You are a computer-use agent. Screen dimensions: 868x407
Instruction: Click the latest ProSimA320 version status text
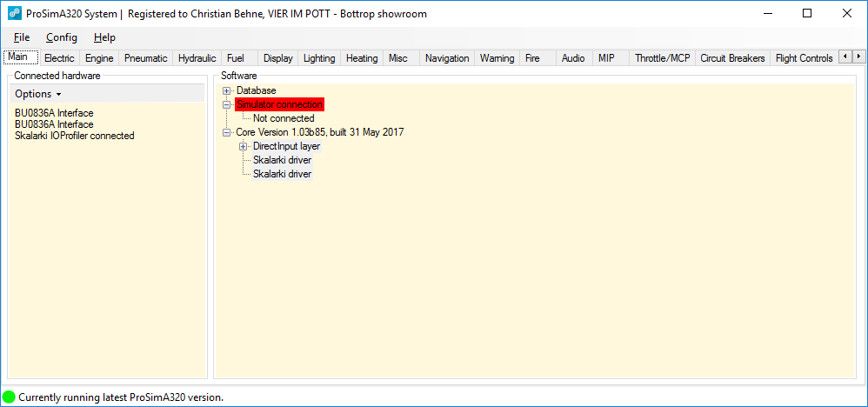pyautogui.click(x=121, y=397)
